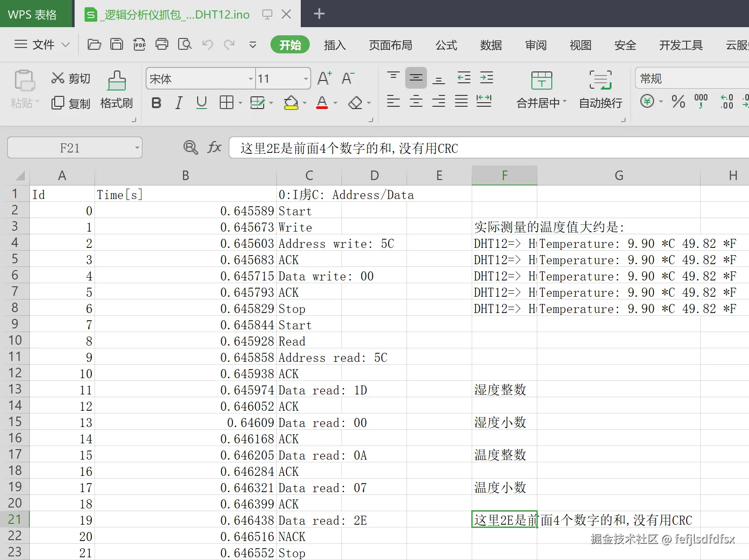Image resolution: width=749 pixels, height=560 pixels.
Task: Toggle underline formatting
Action: [202, 103]
